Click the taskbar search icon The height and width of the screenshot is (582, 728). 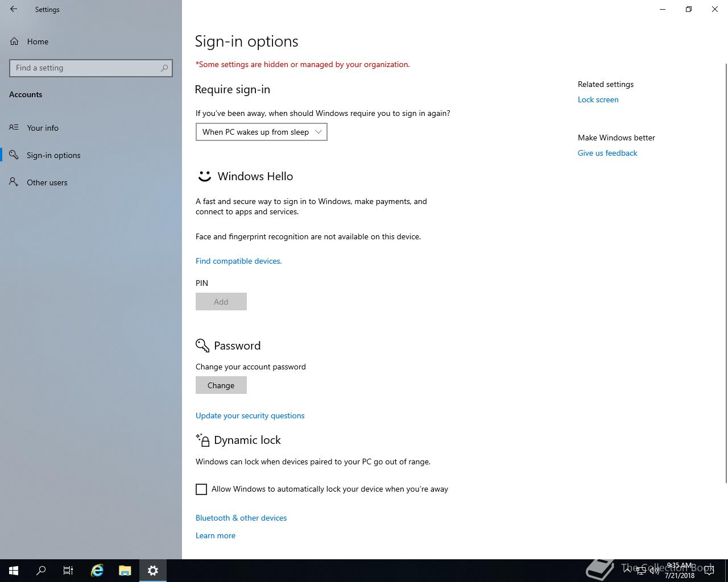41,571
